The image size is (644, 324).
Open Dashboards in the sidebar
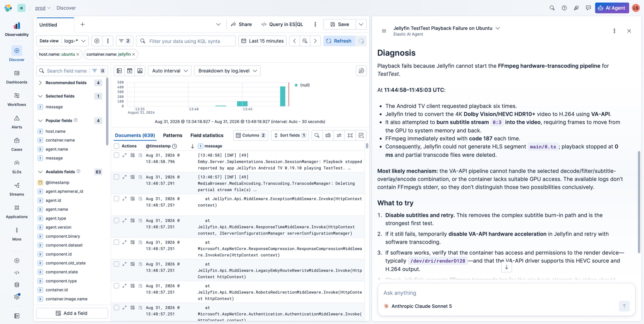pyautogui.click(x=17, y=77)
